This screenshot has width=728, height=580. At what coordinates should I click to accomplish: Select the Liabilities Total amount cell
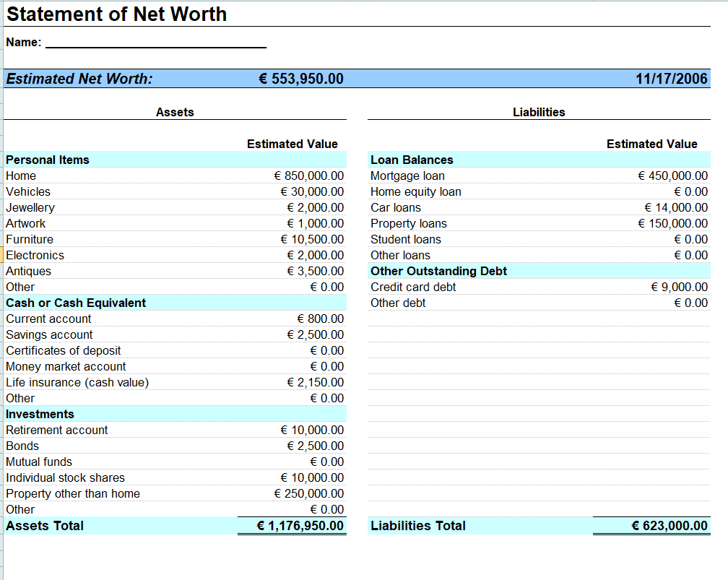[x=669, y=526]
